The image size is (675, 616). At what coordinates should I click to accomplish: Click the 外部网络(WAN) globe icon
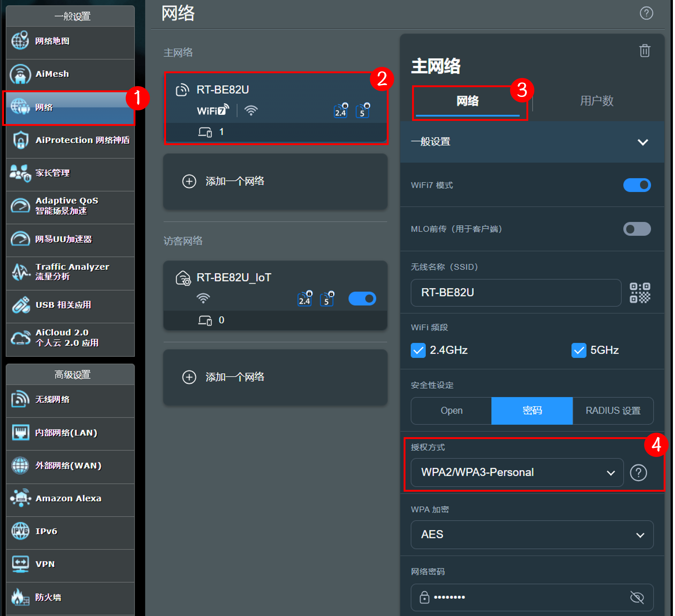[20, 465]
